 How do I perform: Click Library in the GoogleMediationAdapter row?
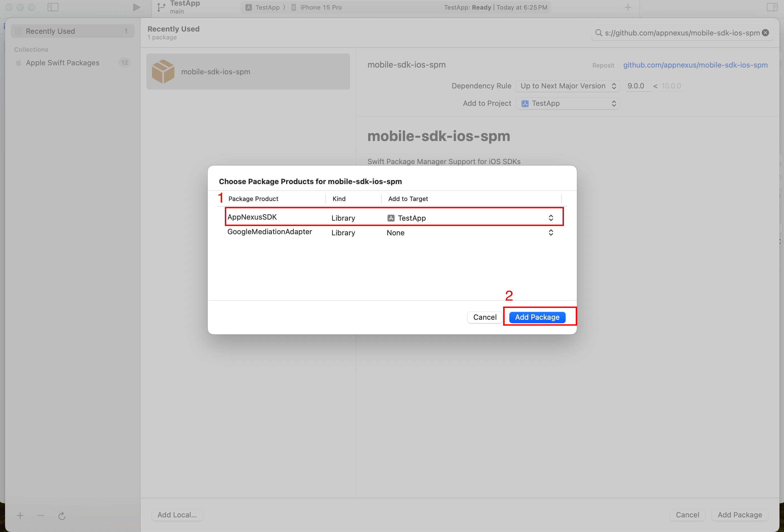(x=343, y=233)
